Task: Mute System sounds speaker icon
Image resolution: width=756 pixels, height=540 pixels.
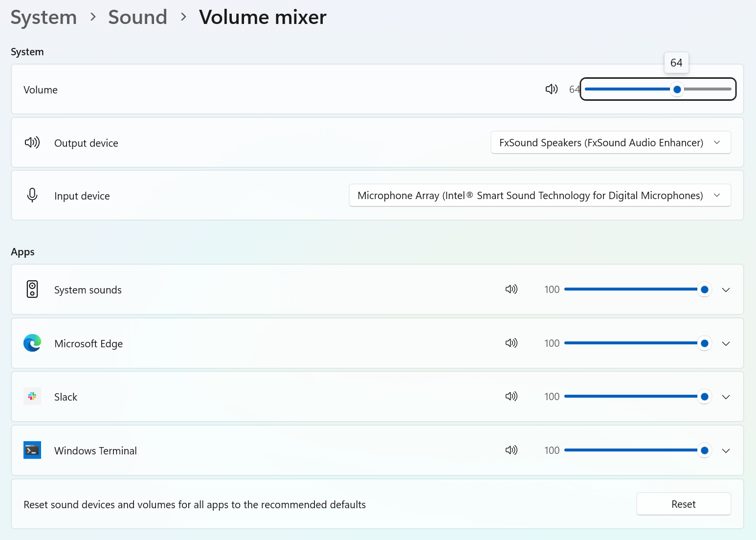Action: point(511,289)
